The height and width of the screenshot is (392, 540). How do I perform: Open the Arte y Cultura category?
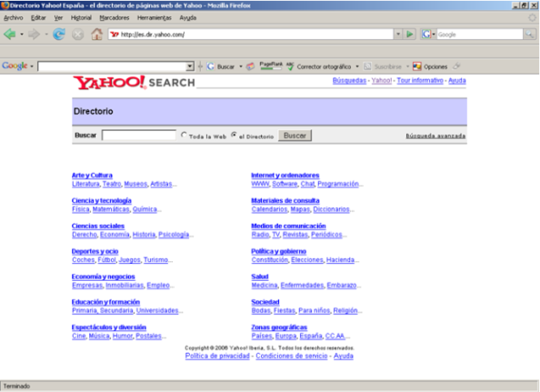[x=92, y=176]
